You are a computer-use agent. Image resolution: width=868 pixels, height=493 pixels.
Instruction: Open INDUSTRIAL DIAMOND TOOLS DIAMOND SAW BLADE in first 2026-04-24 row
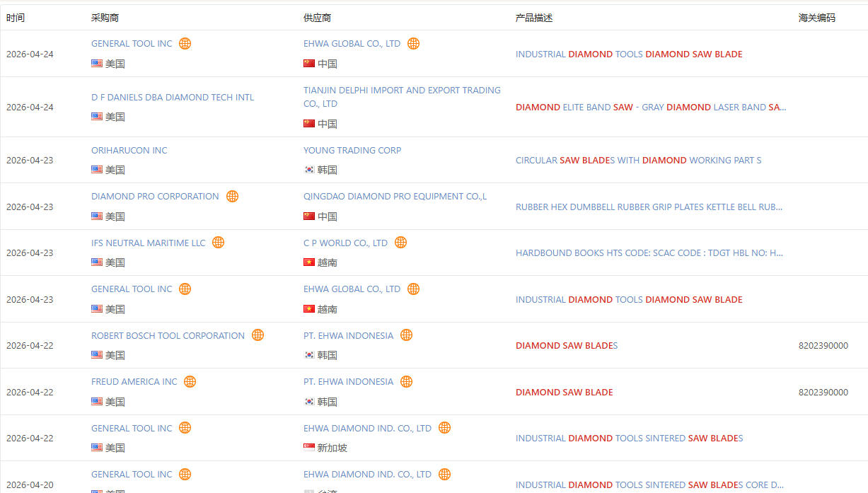(629, 54)
